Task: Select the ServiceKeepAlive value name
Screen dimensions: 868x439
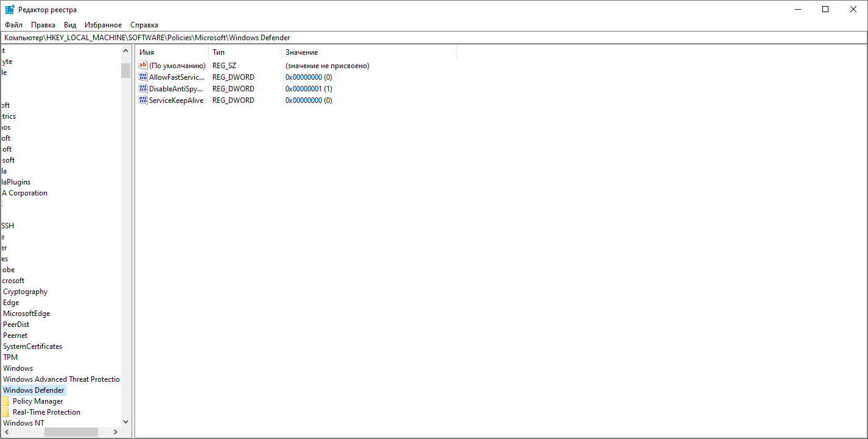Action: point(177,100)
